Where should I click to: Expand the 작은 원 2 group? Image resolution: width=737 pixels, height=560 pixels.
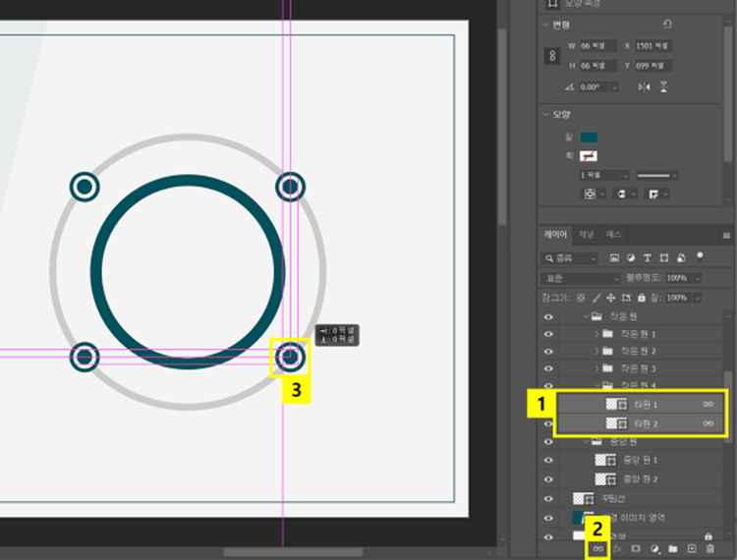[596, 352]
